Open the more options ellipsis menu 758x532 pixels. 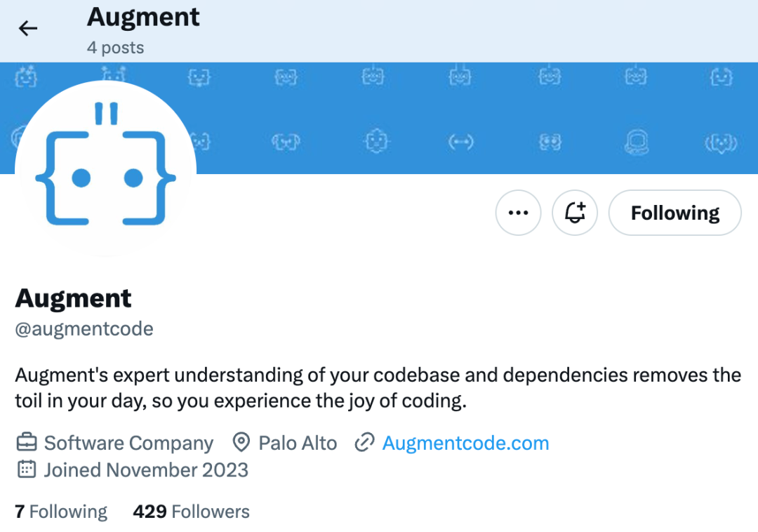point(518,213)
